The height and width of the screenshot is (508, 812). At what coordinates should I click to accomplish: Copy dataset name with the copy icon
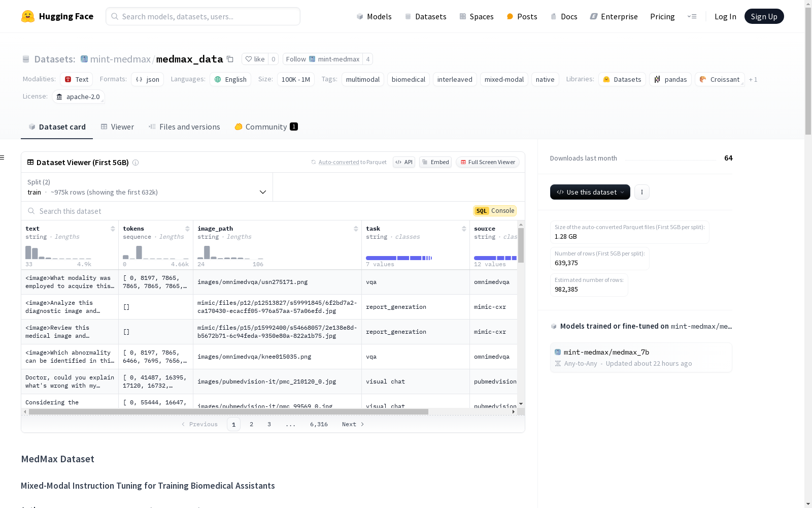[x=230, y=59]
